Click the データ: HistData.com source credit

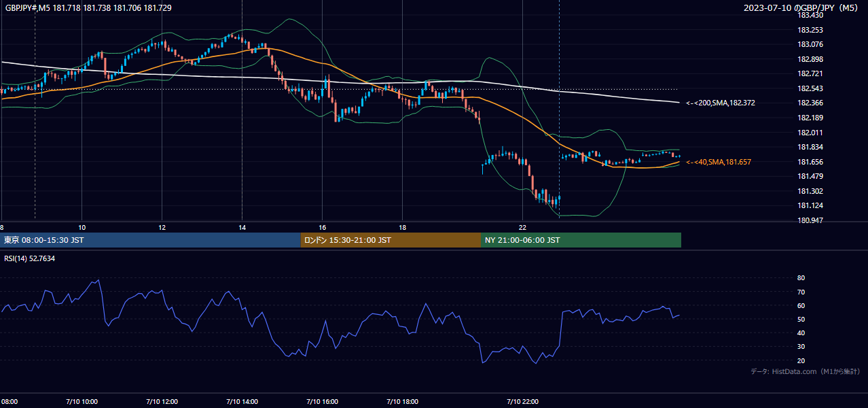(806, 371)
